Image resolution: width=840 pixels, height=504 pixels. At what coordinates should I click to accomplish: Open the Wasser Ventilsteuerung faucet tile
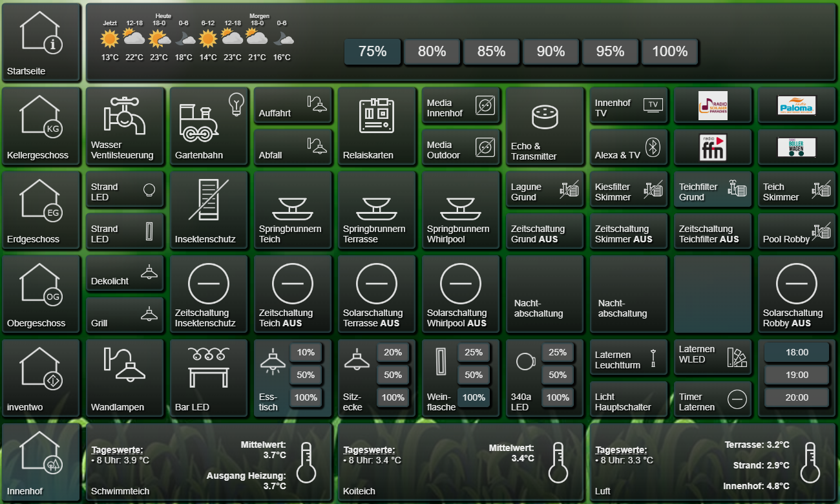125,127
